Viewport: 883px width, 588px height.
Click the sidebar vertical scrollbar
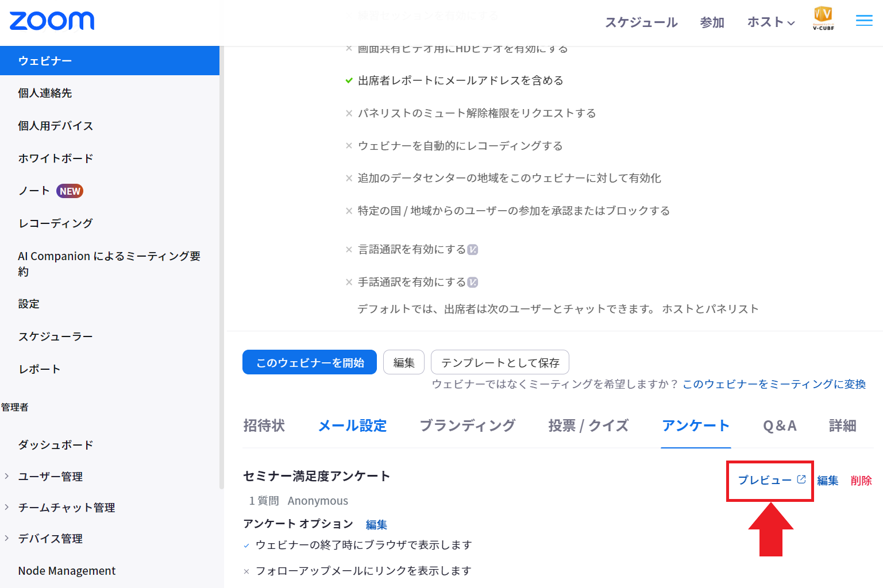pos(222,267)
